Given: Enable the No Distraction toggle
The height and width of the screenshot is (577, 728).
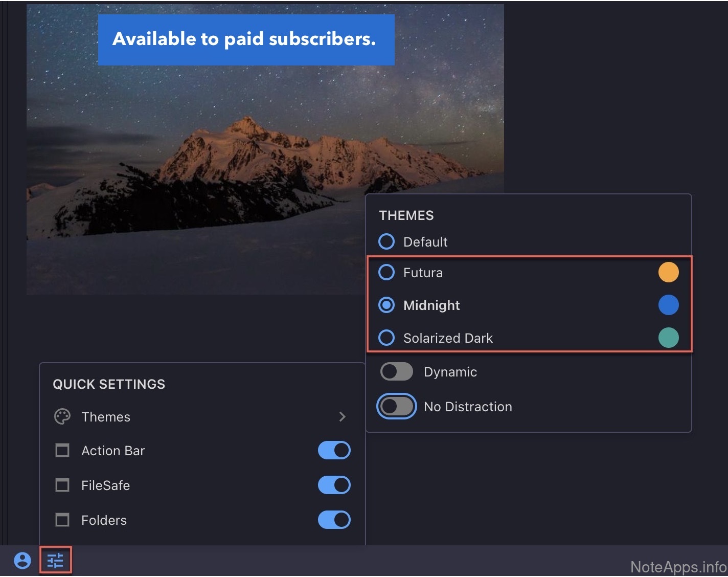Looking at the screenshot, I should pyautogui.click(x=396, y=407).
